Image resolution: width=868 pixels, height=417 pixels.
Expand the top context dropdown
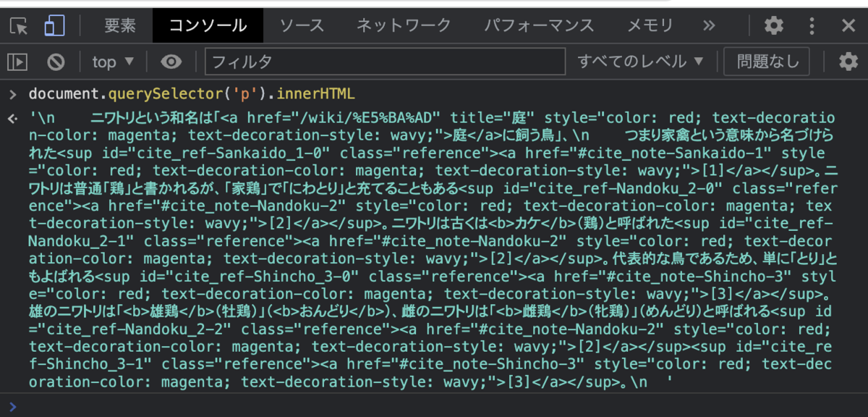(x=114, y=62)
